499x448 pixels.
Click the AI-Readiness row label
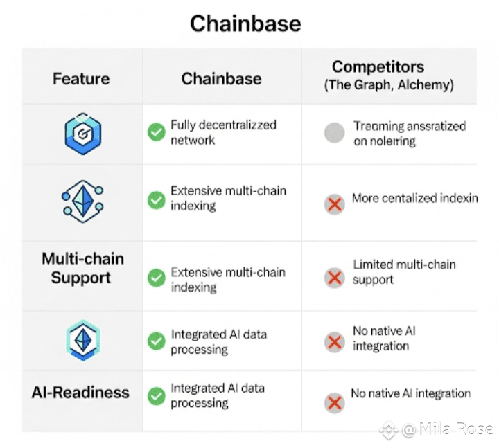tap(80, 393)
